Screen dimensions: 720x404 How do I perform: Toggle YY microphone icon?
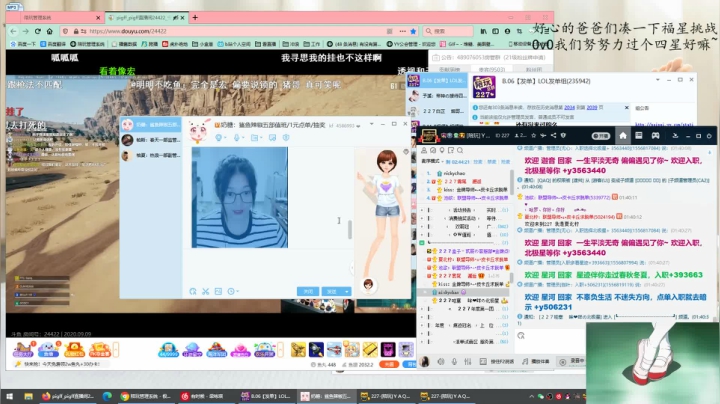(x=454, y=362)
